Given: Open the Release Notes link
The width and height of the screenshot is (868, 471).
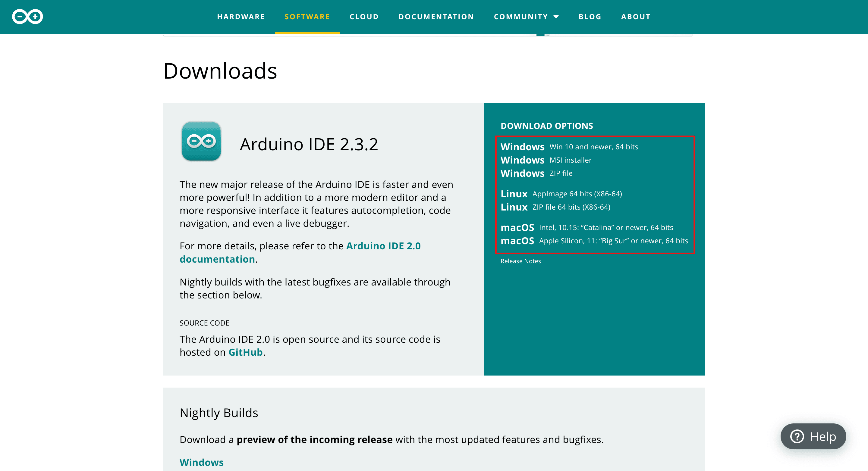Looking at the screenshot, I should [520, 261].
